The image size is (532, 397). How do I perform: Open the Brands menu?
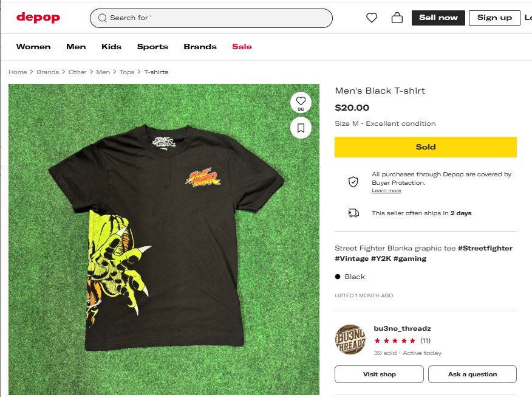[x=200, y=47]
